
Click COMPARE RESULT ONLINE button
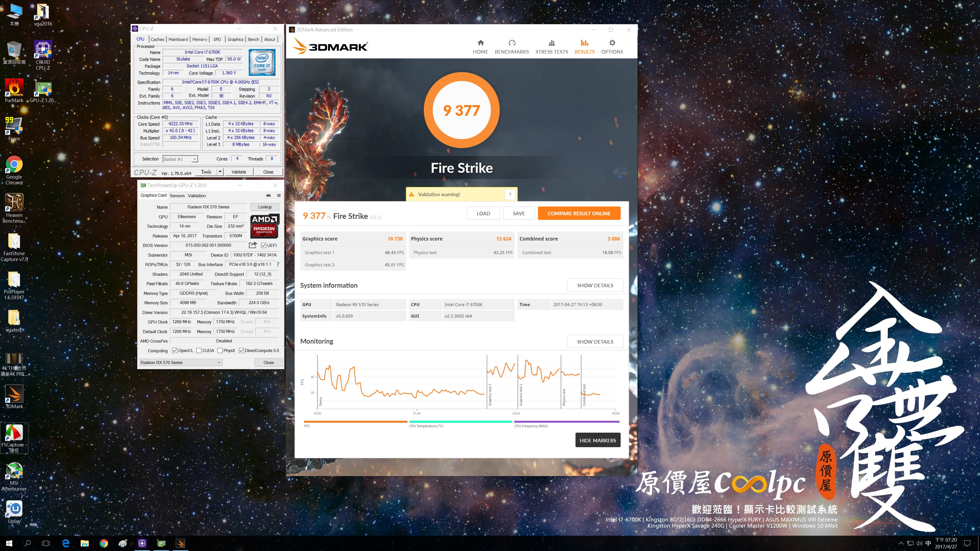tap(579, 213)
